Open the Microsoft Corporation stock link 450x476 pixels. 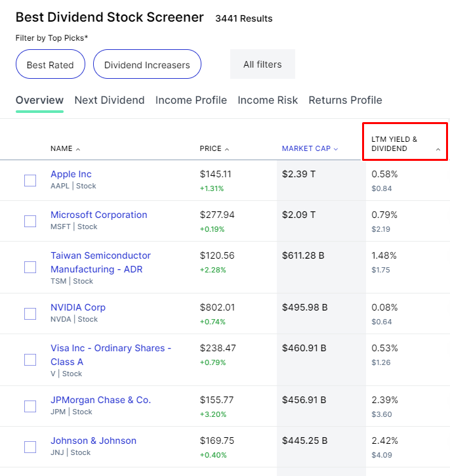(99, 215)
